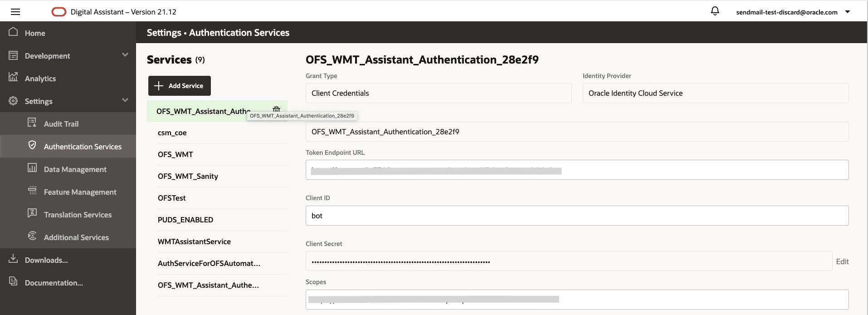
Task: Click the Add Service button
Action: pos(180,86)
